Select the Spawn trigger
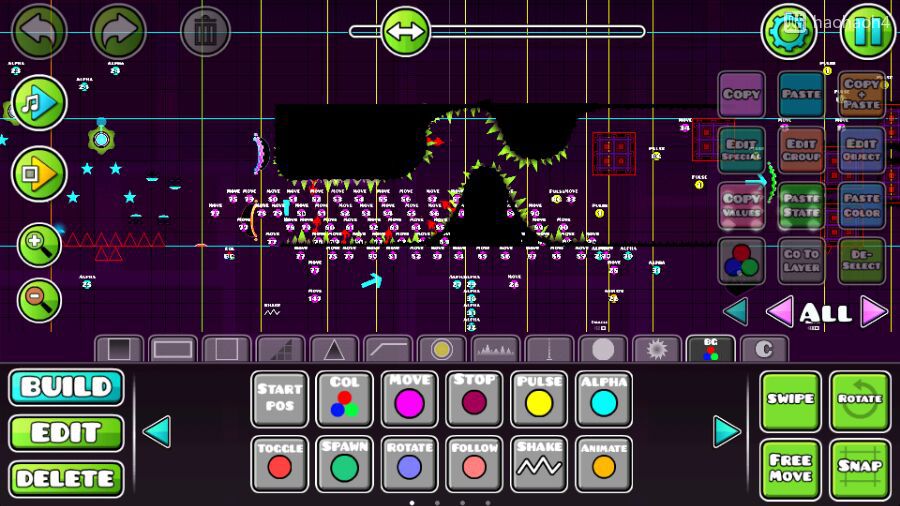 coord(344,464)
